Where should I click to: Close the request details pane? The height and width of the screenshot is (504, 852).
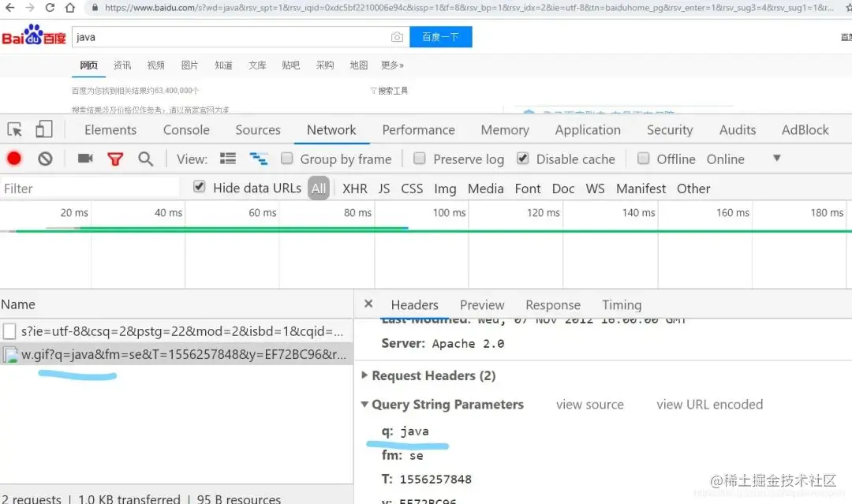coord(368,304)
